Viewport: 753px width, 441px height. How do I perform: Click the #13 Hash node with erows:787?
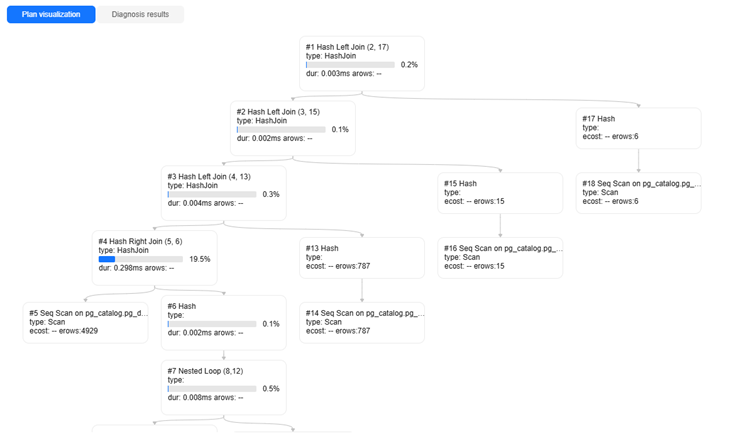coord(362,257)
